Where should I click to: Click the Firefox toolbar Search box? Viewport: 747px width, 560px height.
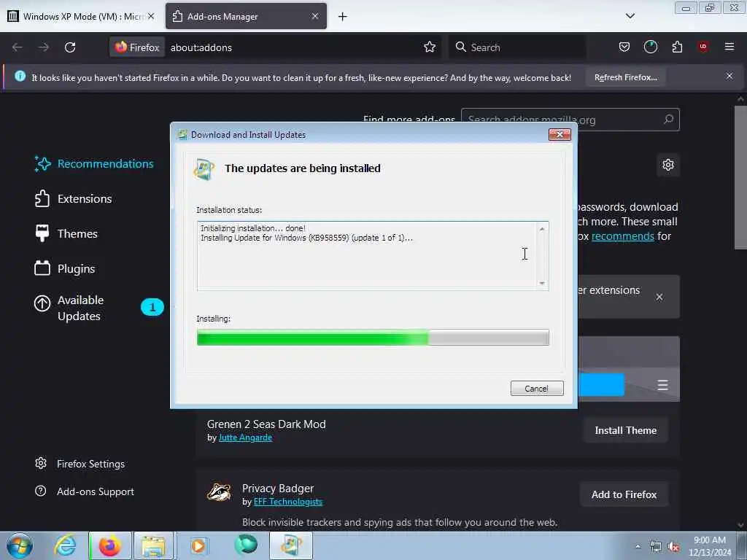click(517, 47)
